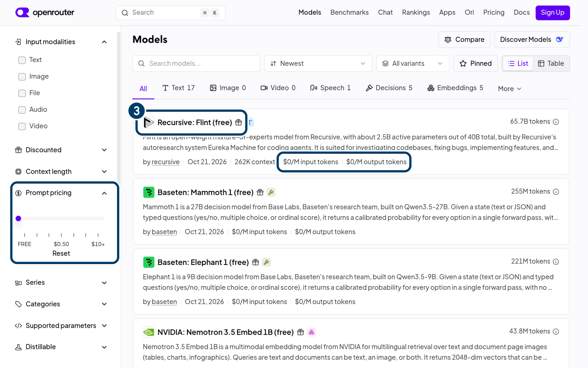Click the top Search bar field
Image resolution: width=588 pixels, height=368 pixels.
coord(170,13)
